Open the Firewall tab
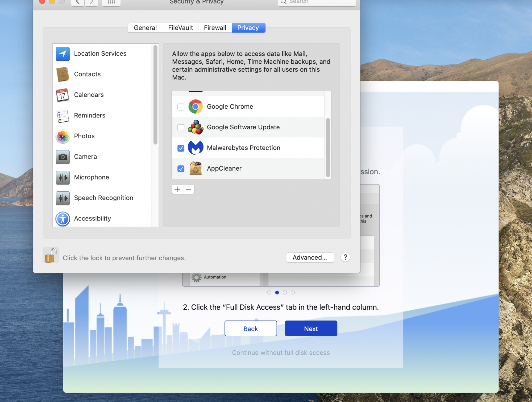The height and width of the screenshot is (402, 532). tap(215, 28)
